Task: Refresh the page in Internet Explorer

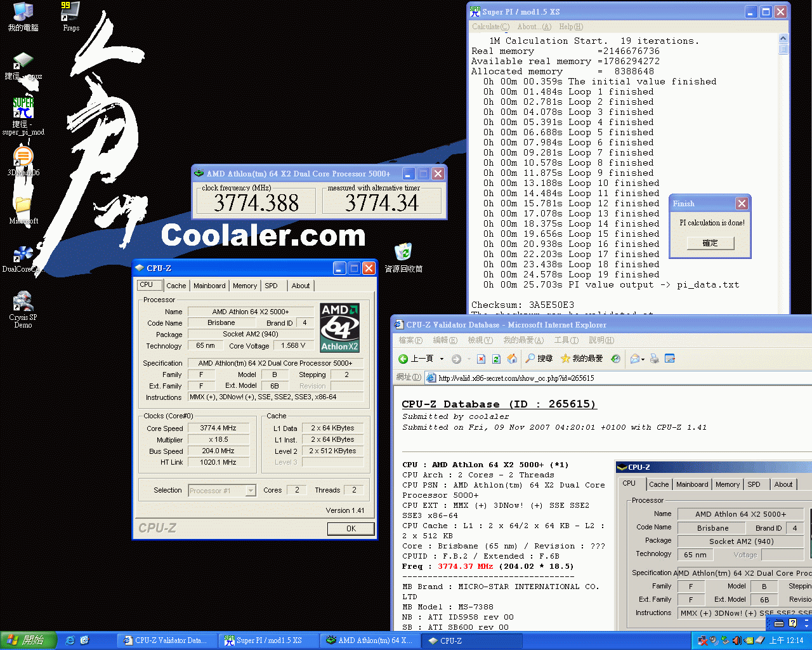Action: point(496,359)
